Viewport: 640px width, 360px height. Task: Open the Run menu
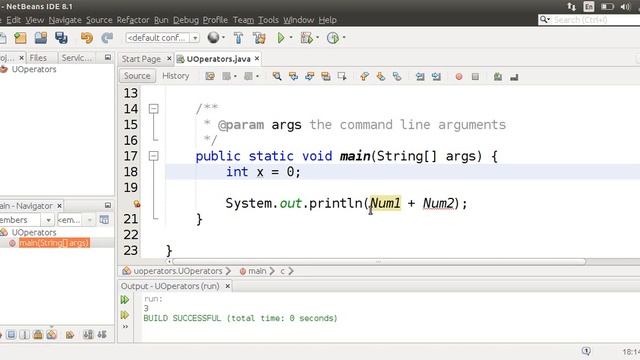[x=161, y=20]
